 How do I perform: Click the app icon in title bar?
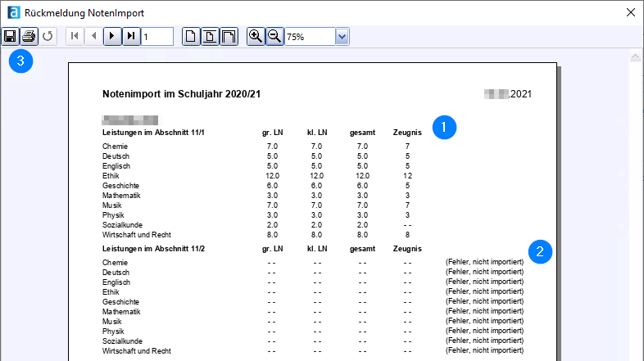coord(14,13)
